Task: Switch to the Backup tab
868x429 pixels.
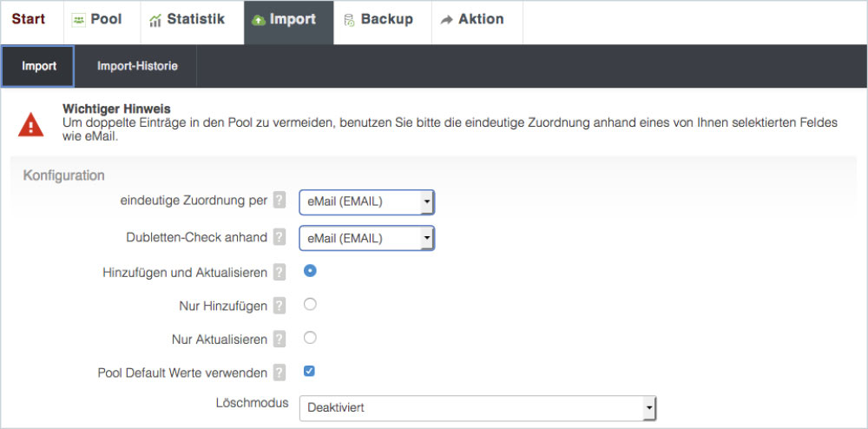Action: (378, 19)
